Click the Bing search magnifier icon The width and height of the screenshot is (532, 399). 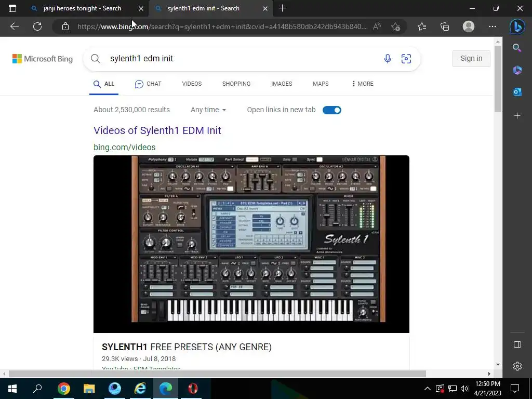(96, 59)
